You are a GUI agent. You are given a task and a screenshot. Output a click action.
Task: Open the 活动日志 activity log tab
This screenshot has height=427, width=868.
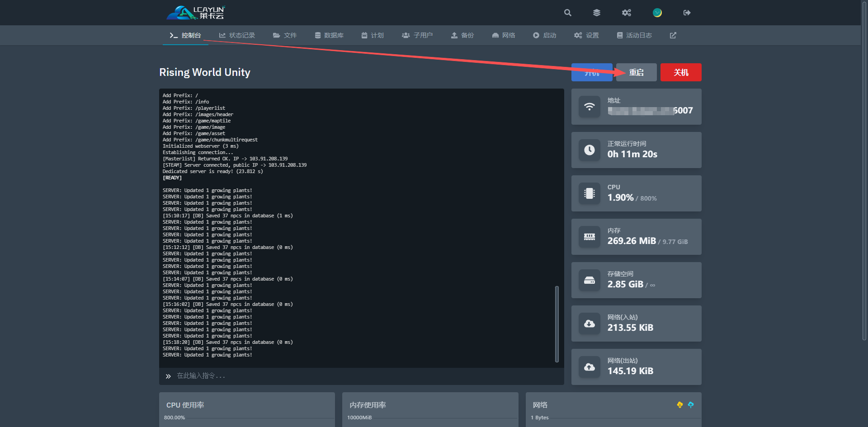pos(634,35)
